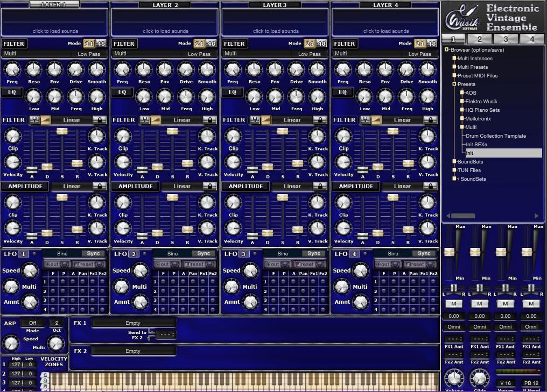Image resolution: width=547 pixels, height=392 pixels.
Task: Select filter Mode 48 on Layer 2
Action: click(211, 44)
